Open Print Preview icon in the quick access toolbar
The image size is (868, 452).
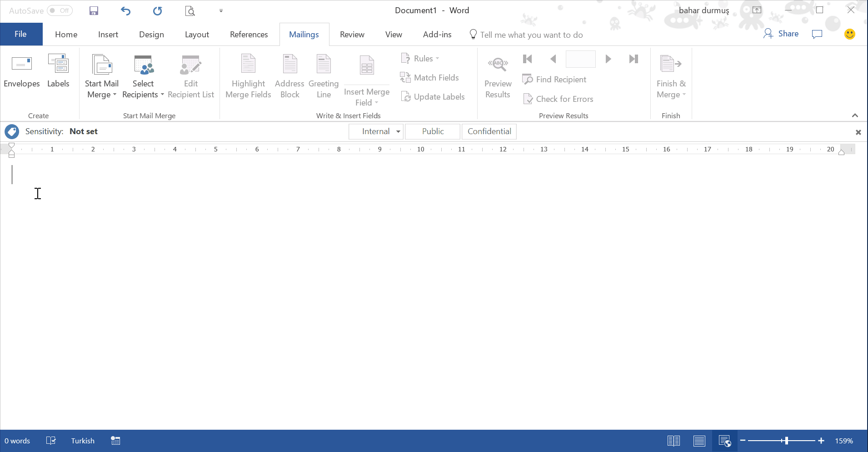pos(190,10)
